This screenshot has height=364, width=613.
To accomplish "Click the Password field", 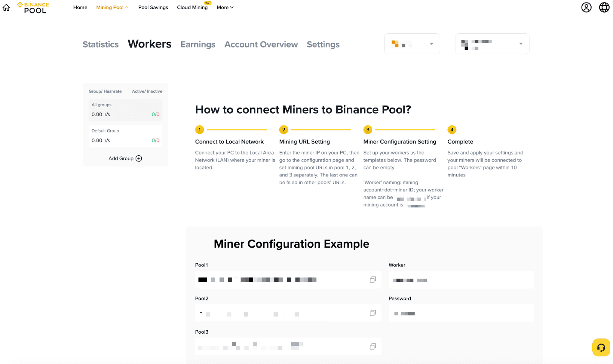I will point(461,313).
